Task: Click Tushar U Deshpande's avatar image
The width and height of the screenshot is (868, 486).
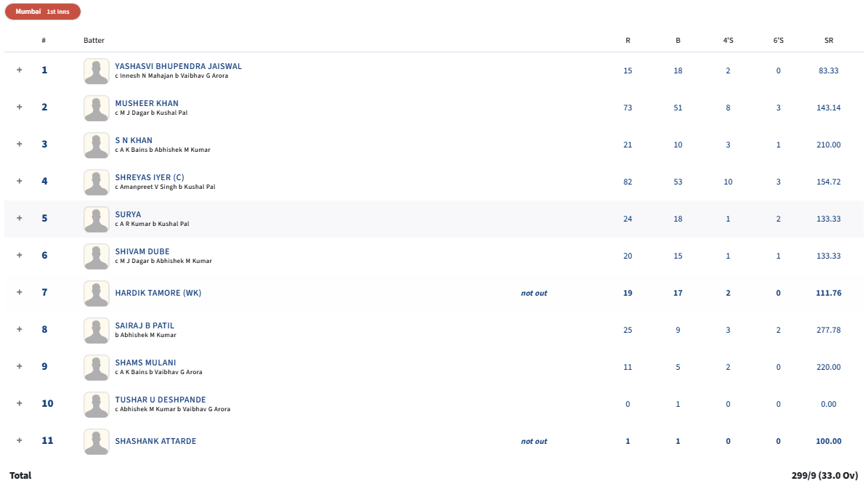Action: (97, 405)
